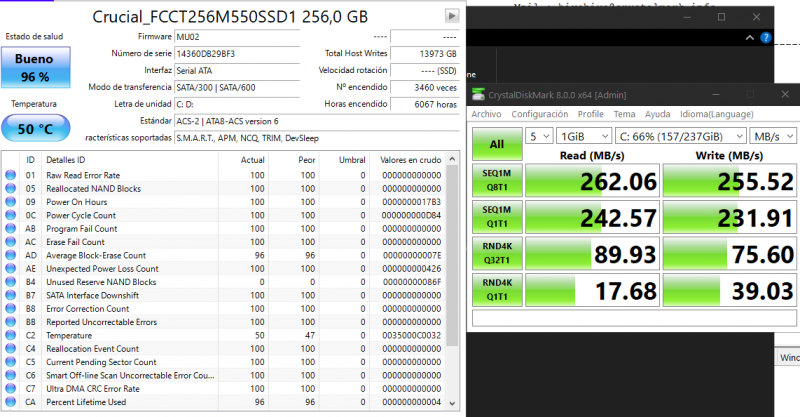Click the empty comment field below the results

click(x=634, y=317)
